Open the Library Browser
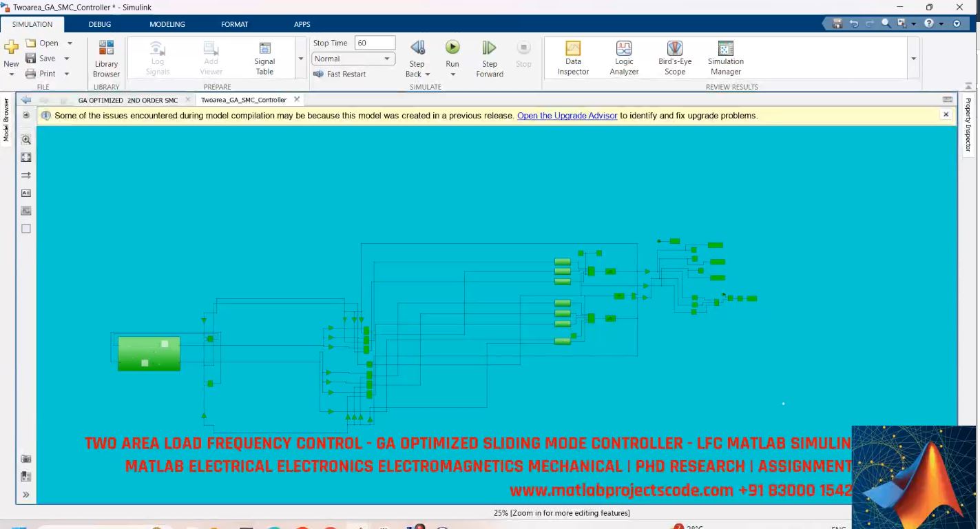Screen dimensions: 980x529 (x=106, y=58)
